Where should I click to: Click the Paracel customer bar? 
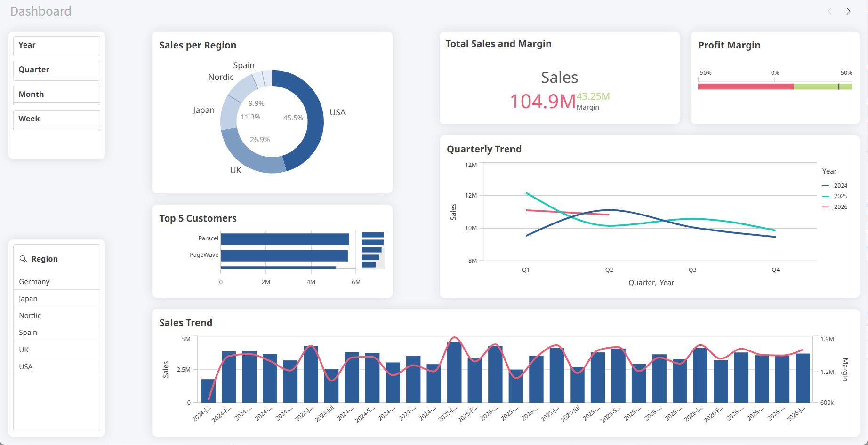coord(285,239)
